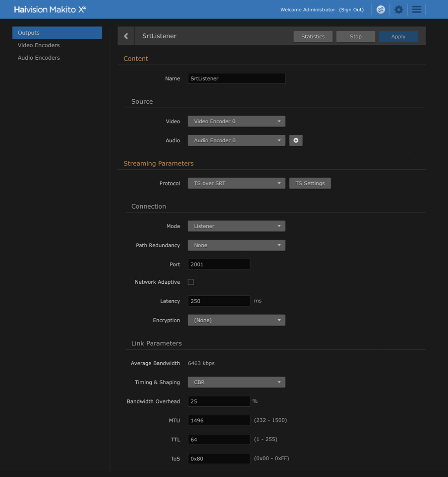Click the MTU field showing 1496
Viewport: 448px width, 477px height.
pyautogui.click(x=219, y=420)
